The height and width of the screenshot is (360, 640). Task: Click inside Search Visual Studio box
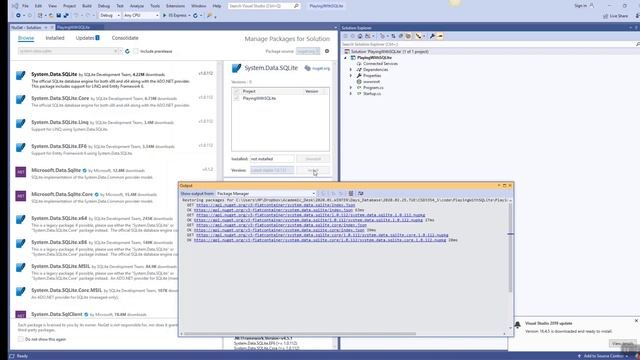[264, 6]
